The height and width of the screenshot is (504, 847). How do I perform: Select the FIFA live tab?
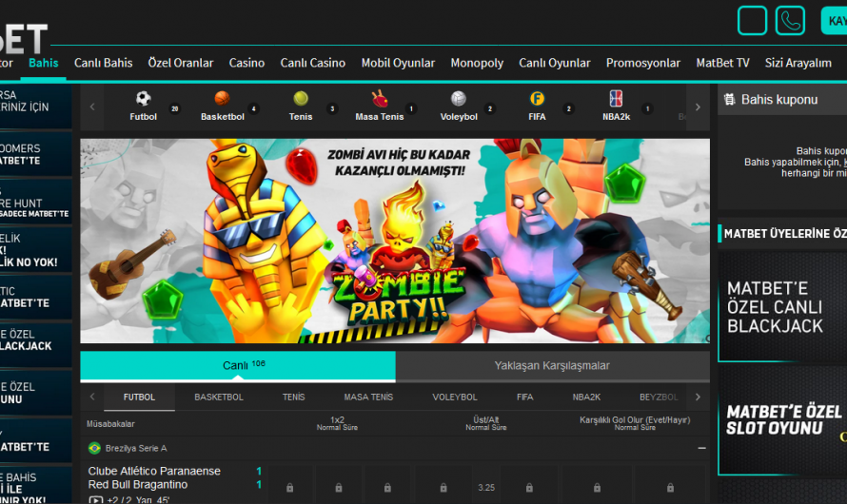pyautogui.click(x=524, y=397)
